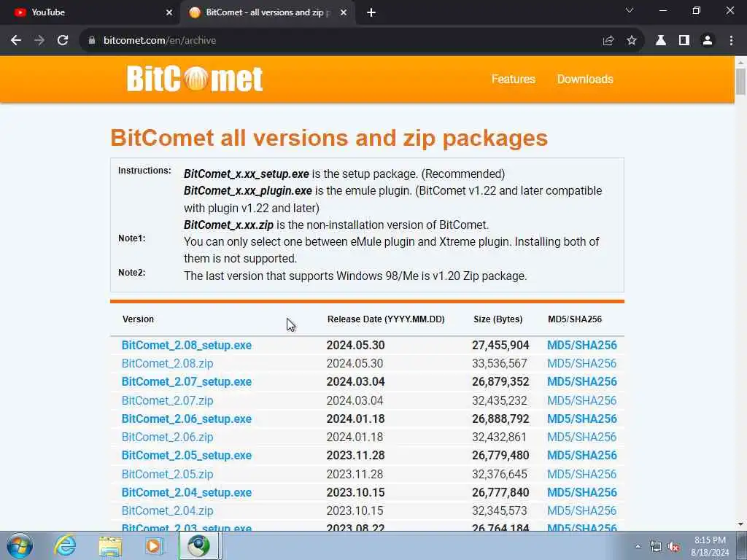Open tab search chevron
This screenshot has height=560, width=747.
click(630, 10)
